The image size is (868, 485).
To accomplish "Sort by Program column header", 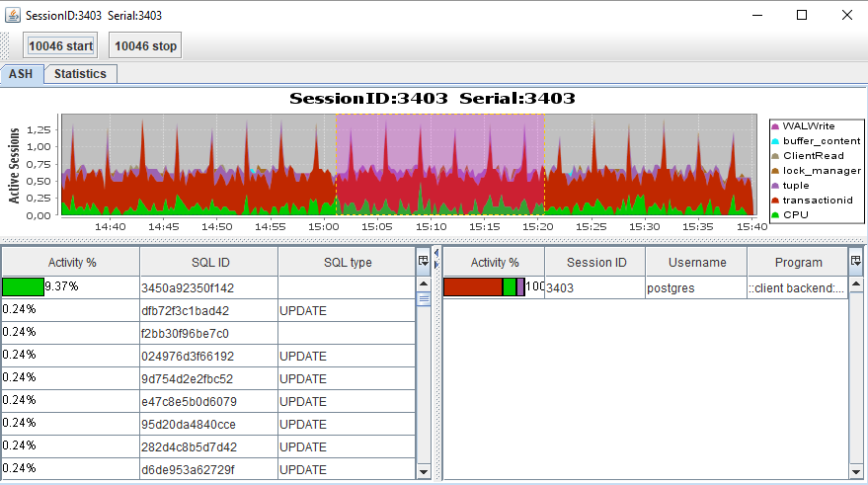I will coord(798,262).
